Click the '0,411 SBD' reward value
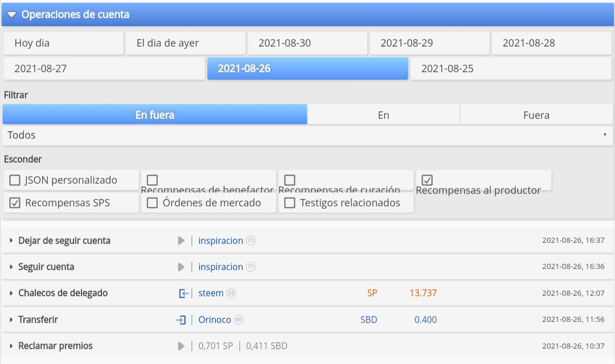The image size is (615, 364). (266, 346)
